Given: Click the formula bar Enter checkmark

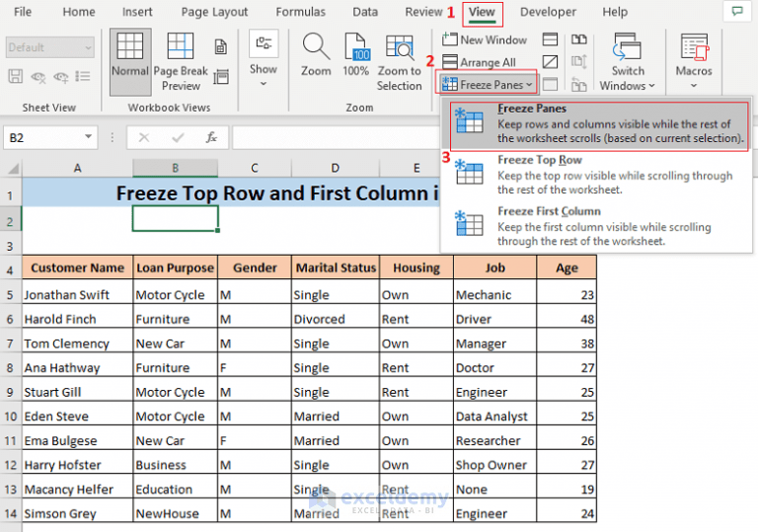Looking at the screenshot, I should click(178, 138).
